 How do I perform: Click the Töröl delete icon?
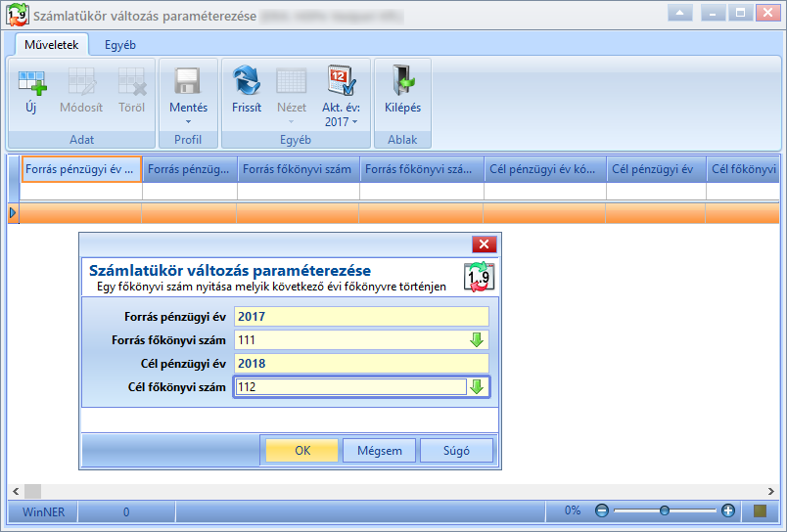coord(131,82)
